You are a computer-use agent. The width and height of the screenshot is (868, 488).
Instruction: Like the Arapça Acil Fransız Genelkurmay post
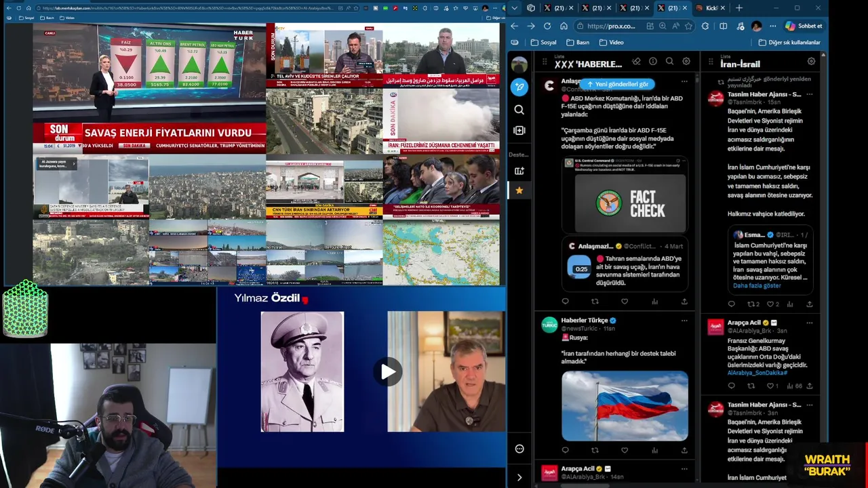772,386
